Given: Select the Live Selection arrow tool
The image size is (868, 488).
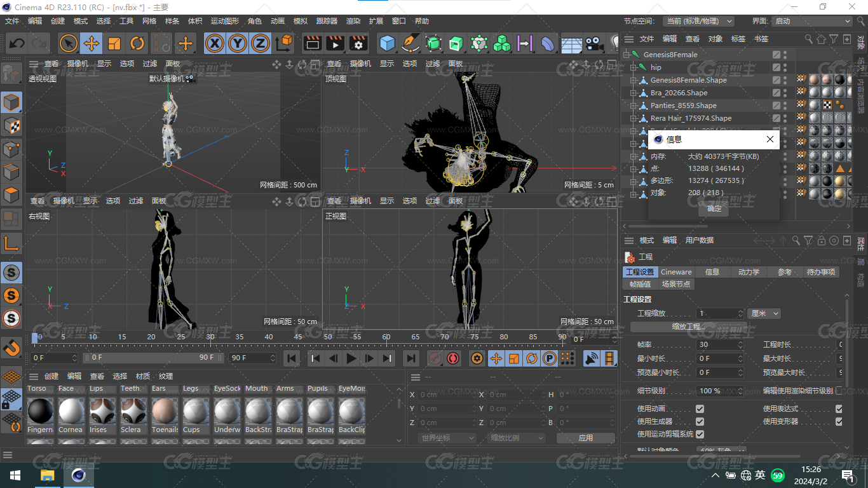Looking at the screenshot, I should point(69,43).
